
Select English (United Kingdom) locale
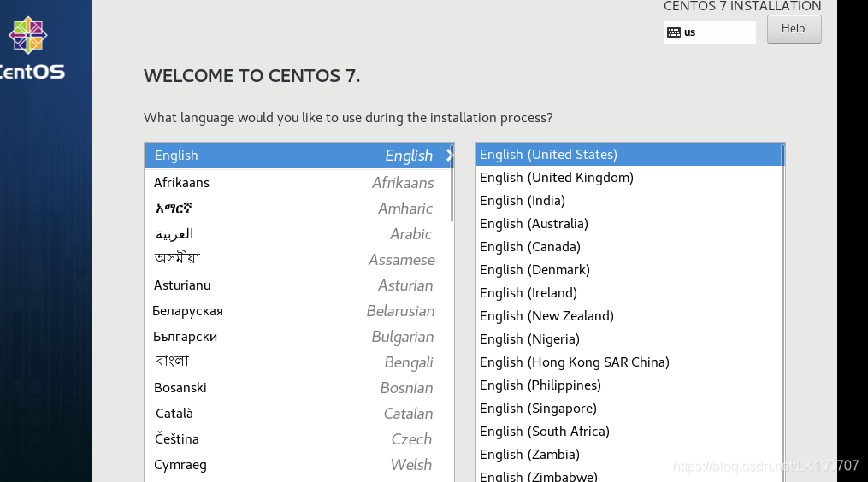click(629, 178)
